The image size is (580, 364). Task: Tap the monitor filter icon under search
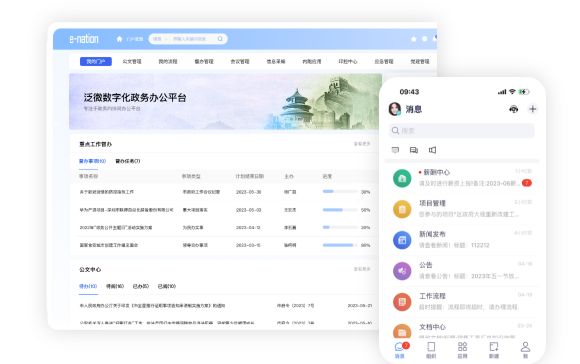tap(395, 150)
